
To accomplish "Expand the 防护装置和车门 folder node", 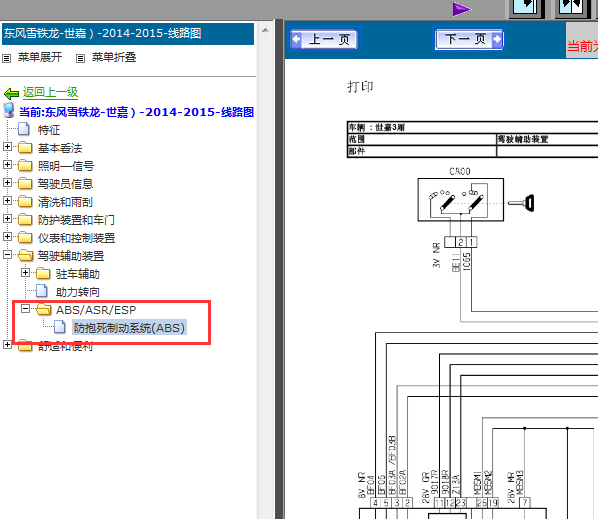I will click(7, 218).
